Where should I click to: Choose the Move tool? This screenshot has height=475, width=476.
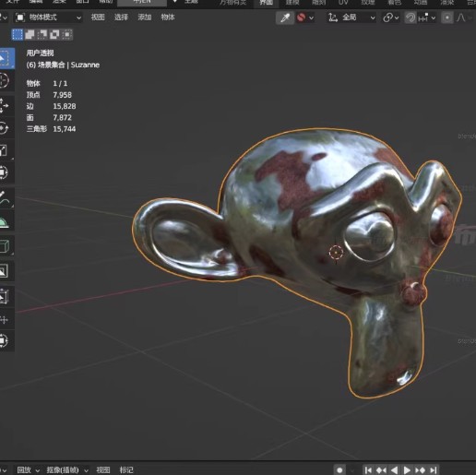tap(5, 105)
